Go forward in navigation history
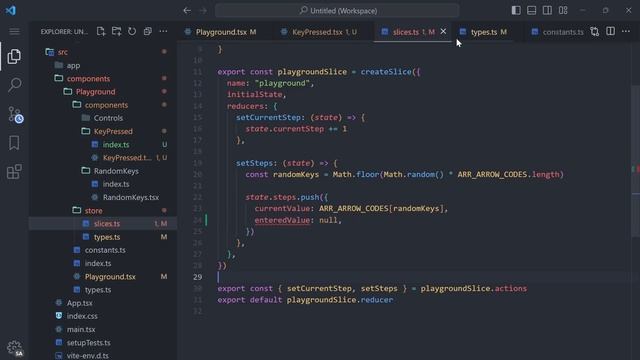 (203, 11)
